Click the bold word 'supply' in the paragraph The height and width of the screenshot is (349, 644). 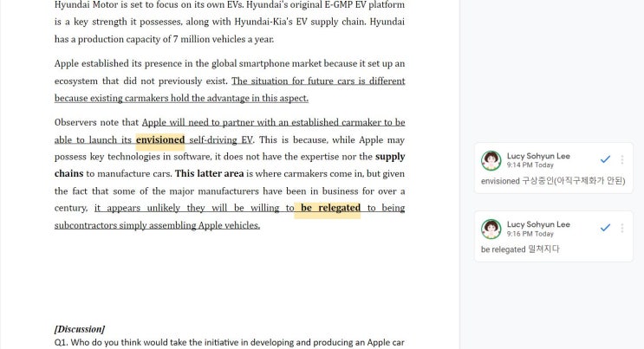coord(390,157)
